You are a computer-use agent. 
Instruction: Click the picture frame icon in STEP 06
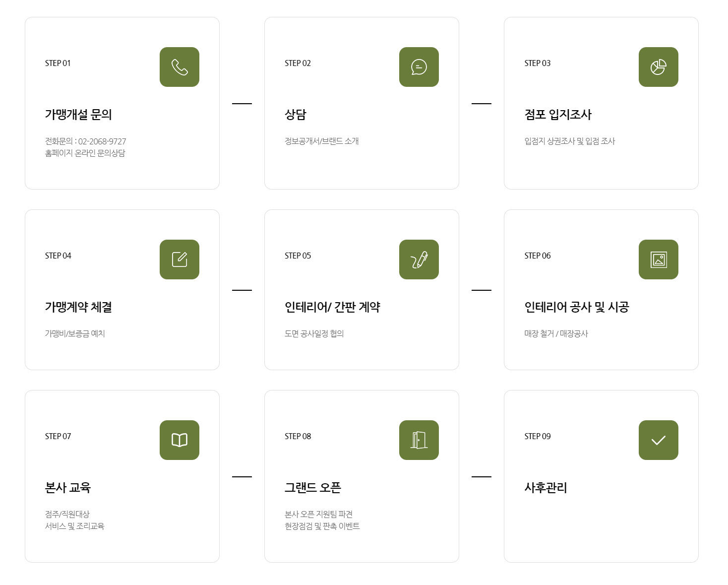659,260
